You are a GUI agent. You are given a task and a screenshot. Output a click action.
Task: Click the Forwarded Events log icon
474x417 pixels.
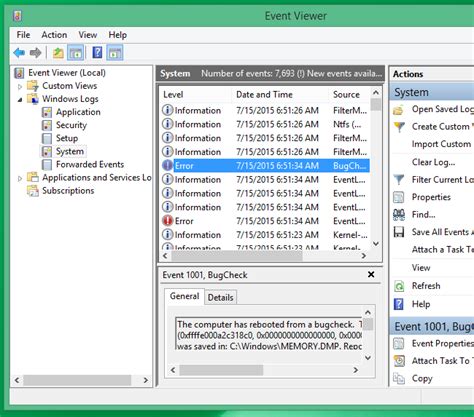point(47,165)
